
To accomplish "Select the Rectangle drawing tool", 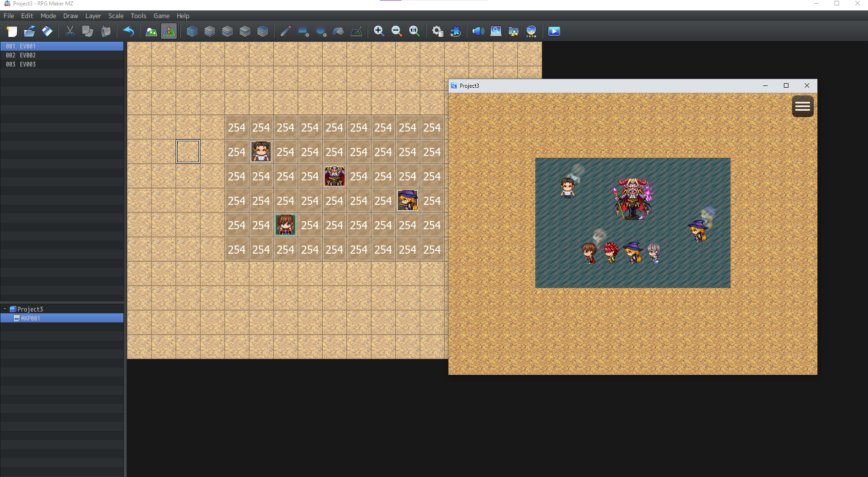I will 303,31.
